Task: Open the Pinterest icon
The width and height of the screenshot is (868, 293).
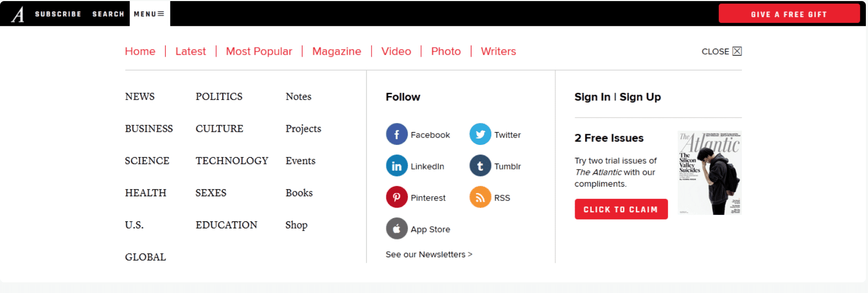Action: (397, 197)
